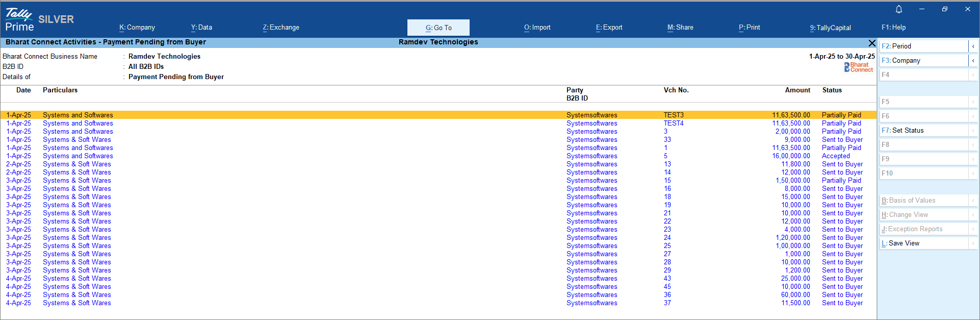Minimize the TallyPrime window
The height and width of the screenshot is (320, 980).
(x=922, y=9)
